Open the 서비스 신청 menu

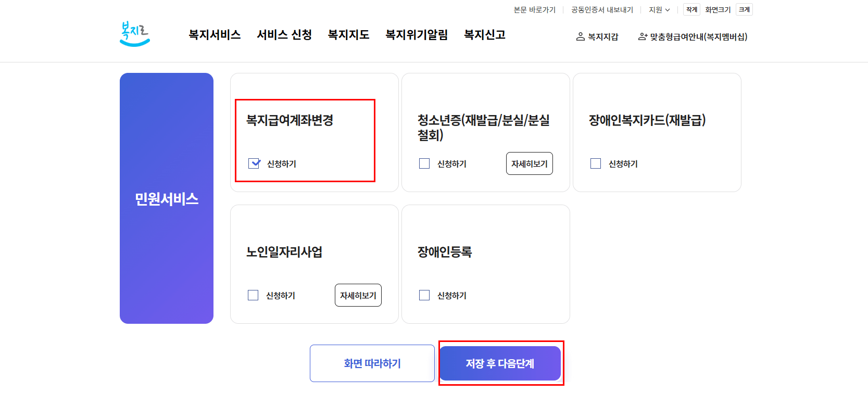[x=284, y=34]
